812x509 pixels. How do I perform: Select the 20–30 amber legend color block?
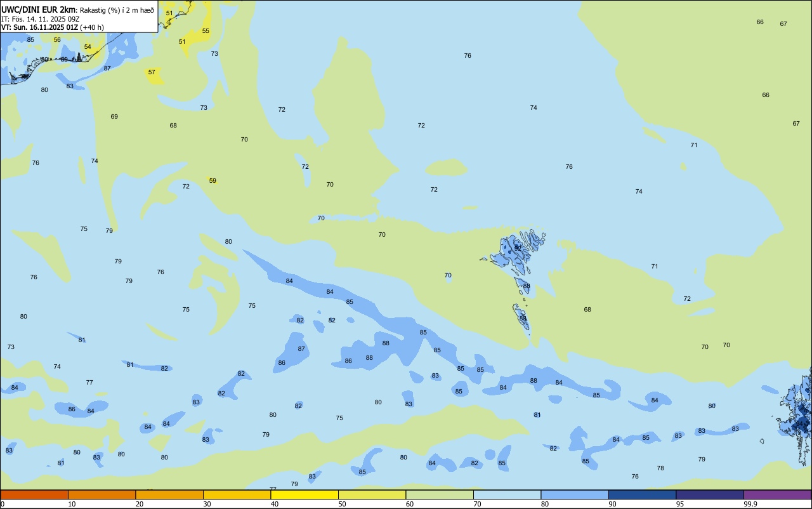pyautogui.click(x=169, y=494)
